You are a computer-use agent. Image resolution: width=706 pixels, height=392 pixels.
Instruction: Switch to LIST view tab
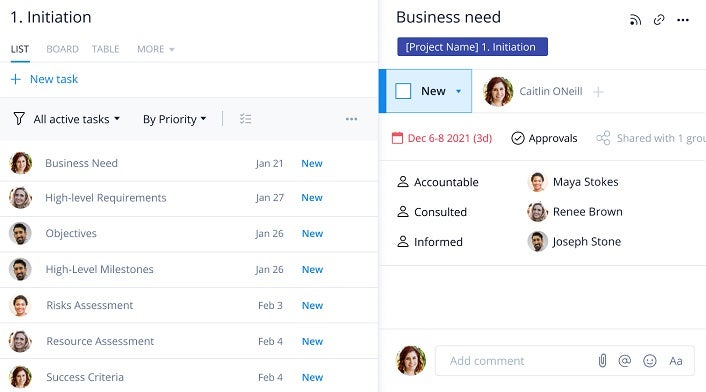[20, 49]
